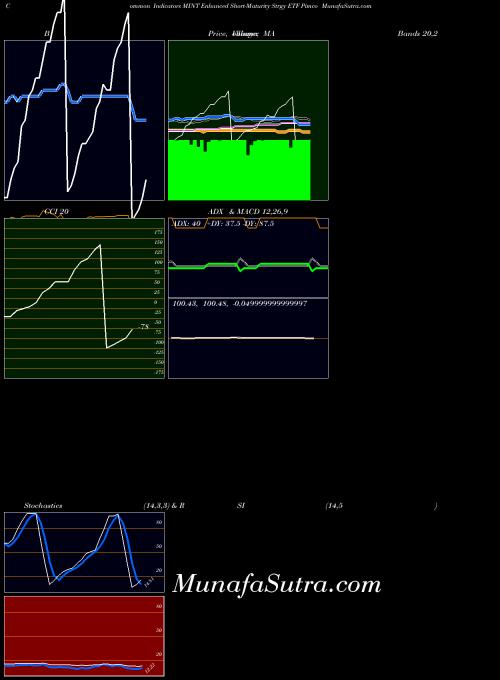
Task: Open the CCI 20 chart panel
Action: pos(85,298)
